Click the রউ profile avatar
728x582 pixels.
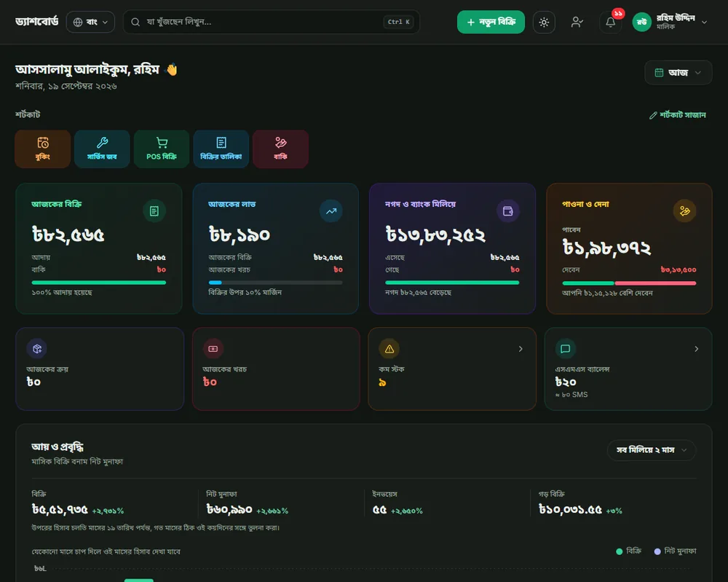coord(641,22)
